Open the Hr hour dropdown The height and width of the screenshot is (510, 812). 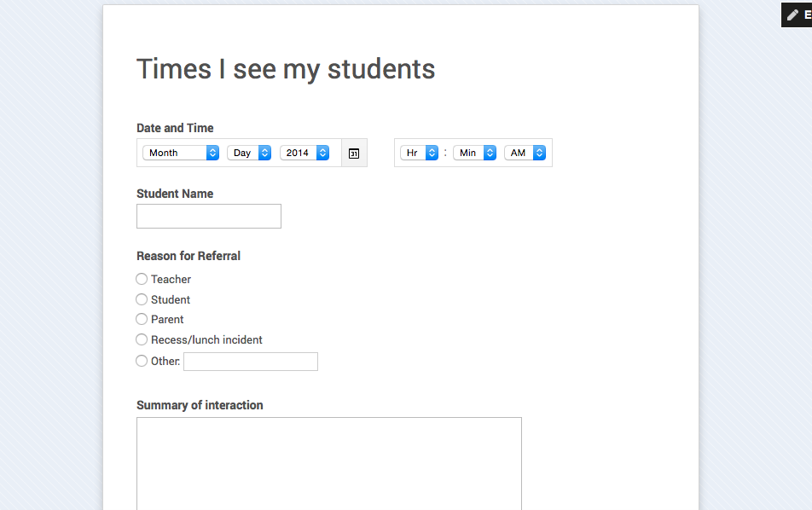[419, 153]
